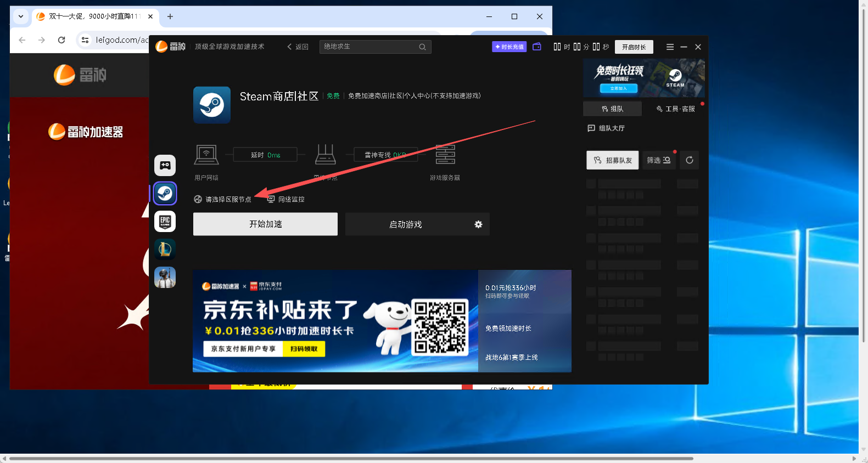Open Chrome tab search dropdown arrow

[x=21, y=16]
